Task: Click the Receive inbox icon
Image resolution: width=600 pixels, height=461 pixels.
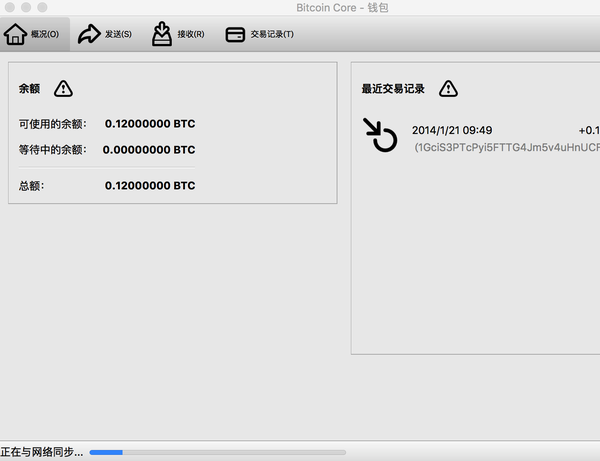Action: [162, 34]
